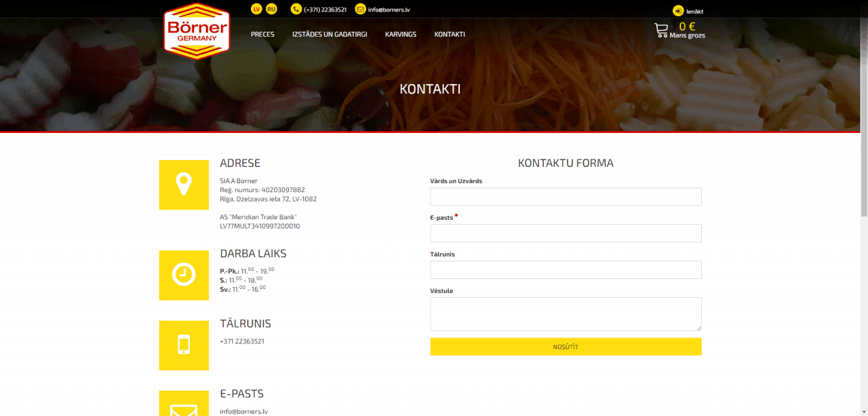Viewport: 868px width, 416px height.
Task: Click the P.-Pk. working hours line
Action: [x=247, y=270]
